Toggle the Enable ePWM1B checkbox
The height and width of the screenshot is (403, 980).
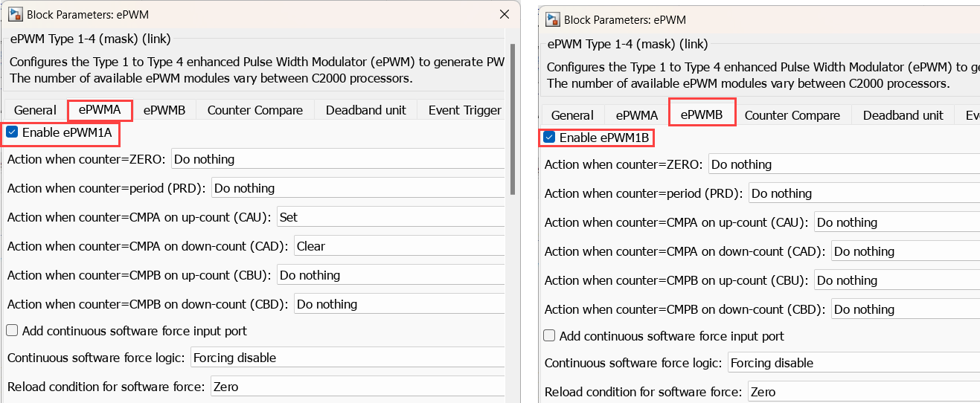click(x=549, y=138)
